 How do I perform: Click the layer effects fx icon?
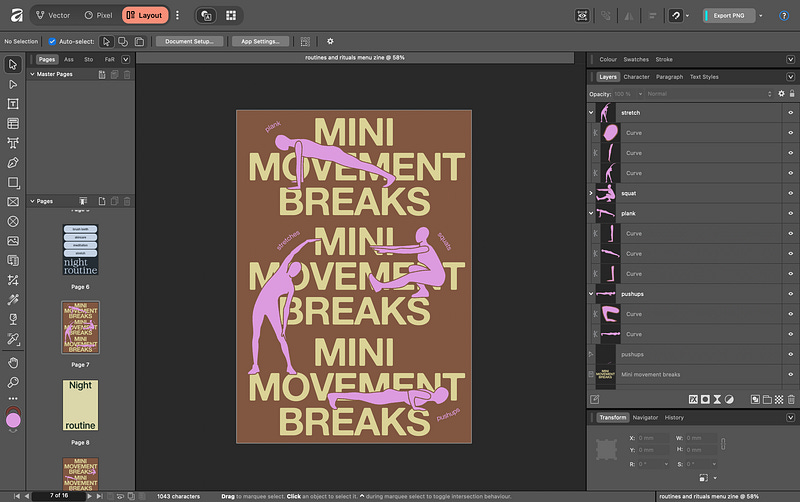692,399
